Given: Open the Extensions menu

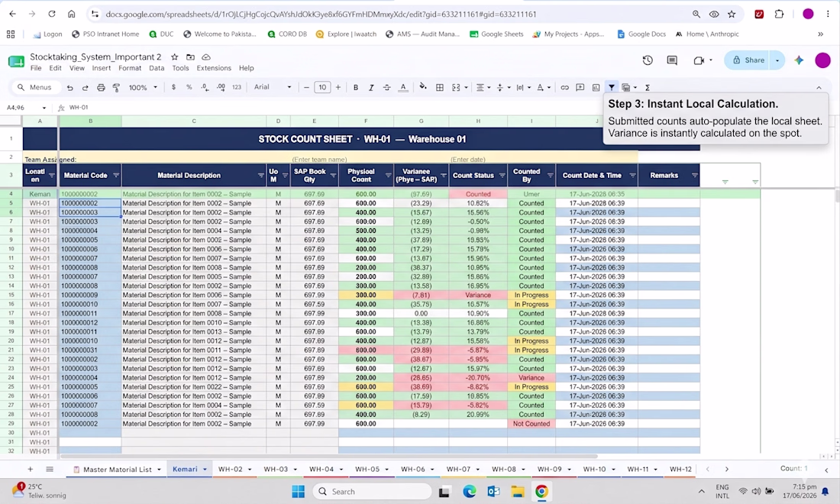Looking at the screenshot, I should pos(214,68).
